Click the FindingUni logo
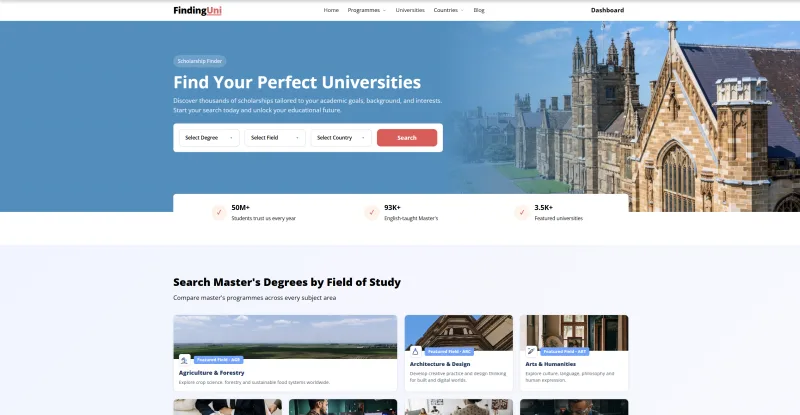Screen dimensions: 800x415 tap(197, 10)
